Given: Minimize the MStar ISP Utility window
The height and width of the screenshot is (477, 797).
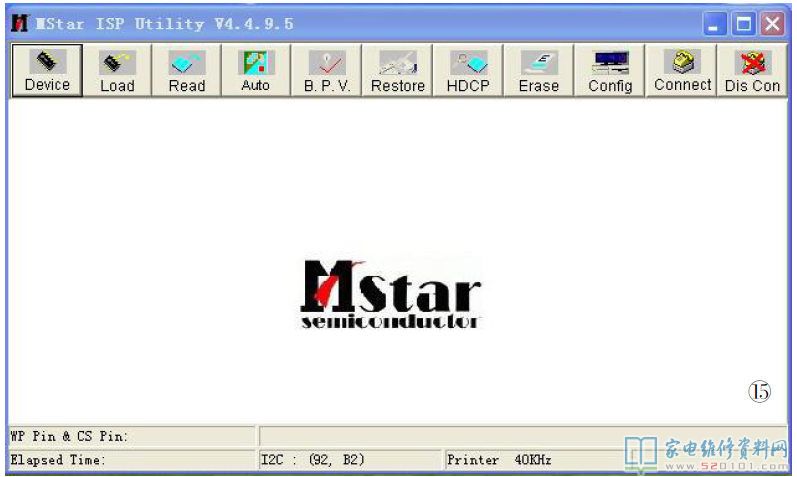Looking at the screenshot, I should coord(716,24).
